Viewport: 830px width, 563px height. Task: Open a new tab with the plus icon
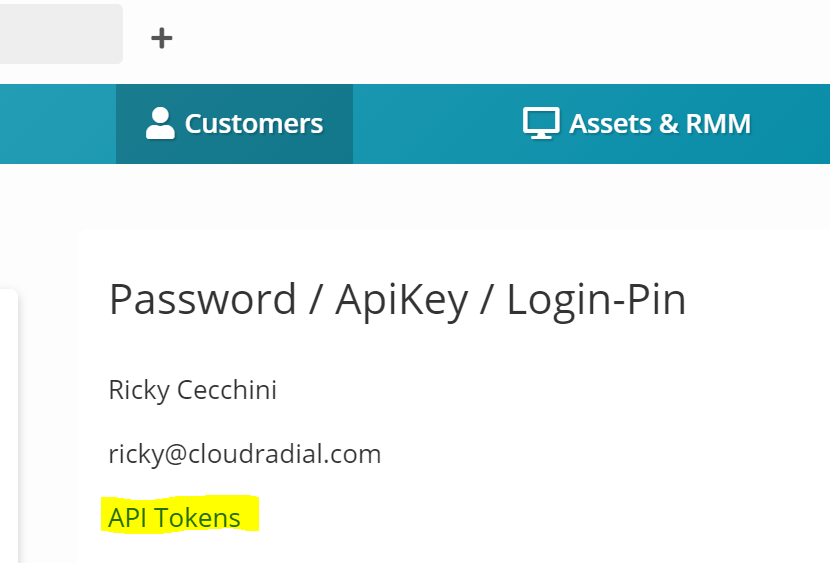coord(161,38)
